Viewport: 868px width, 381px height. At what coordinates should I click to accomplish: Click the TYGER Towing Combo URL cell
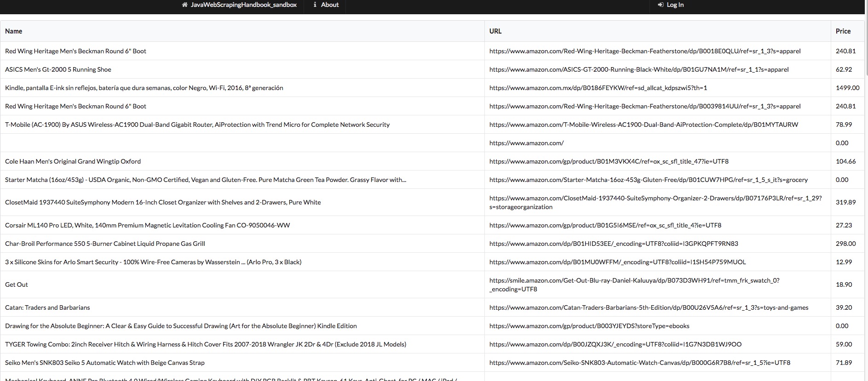[x=615, y=344]
